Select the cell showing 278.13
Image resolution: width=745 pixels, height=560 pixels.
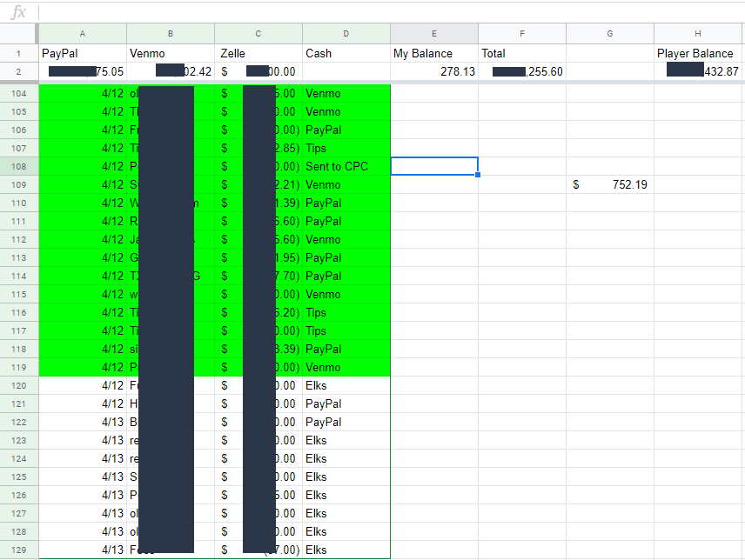[433, 71]
